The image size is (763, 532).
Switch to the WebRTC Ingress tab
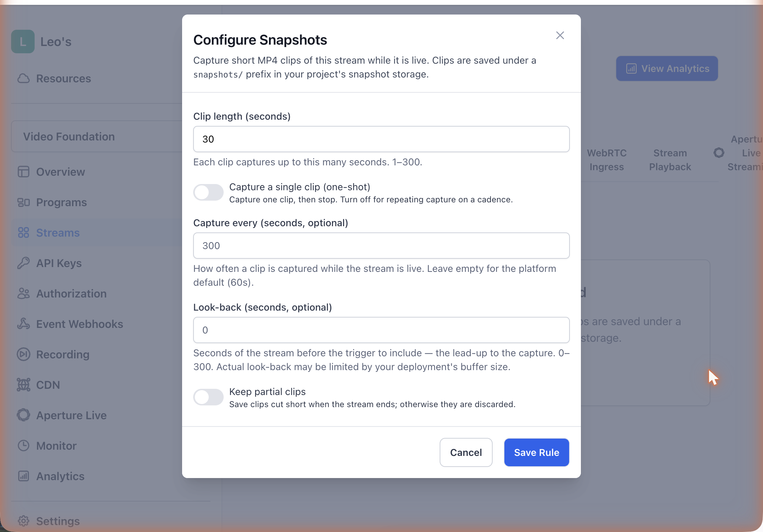coord(607,160)
